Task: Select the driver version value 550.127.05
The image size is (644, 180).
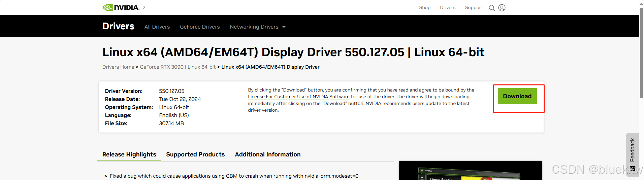Action: (172, 91)
